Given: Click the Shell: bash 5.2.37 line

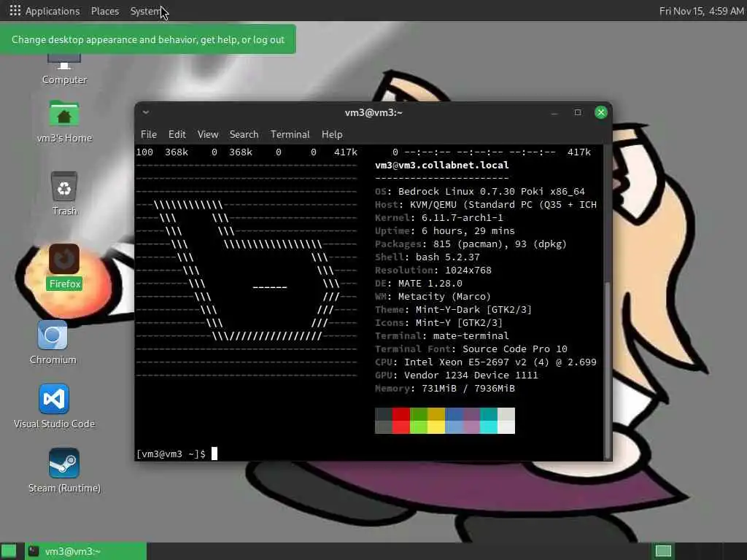Looking at the screenshot, I should pyautogui.click(x=427, y=257).
